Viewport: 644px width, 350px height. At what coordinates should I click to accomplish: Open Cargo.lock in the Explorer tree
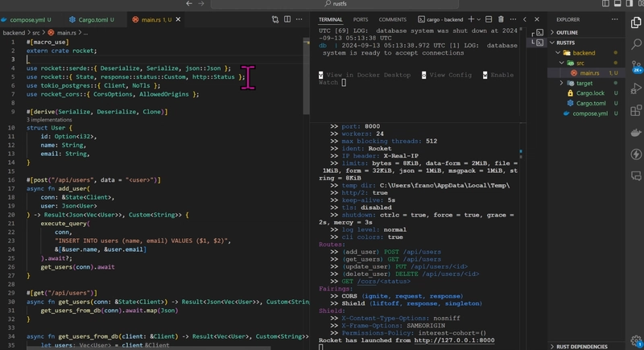(x=590, y=93)
